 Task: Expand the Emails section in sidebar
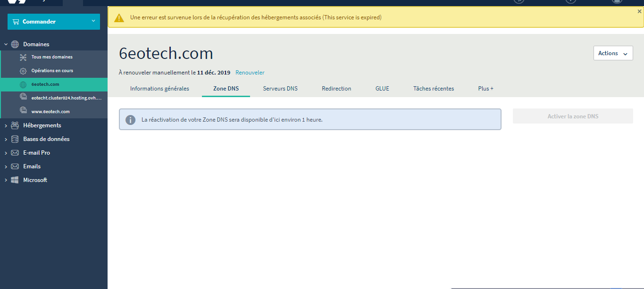click(x=6, y=166)
